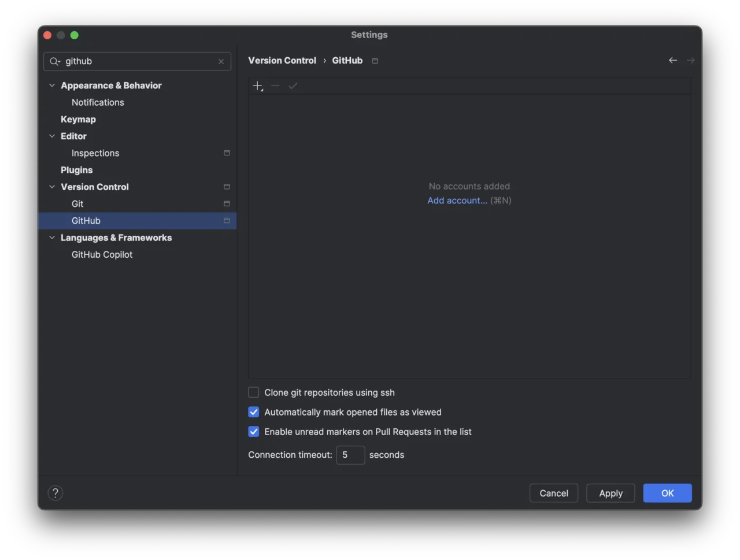Click the red close window button

[x=47, y=35]
